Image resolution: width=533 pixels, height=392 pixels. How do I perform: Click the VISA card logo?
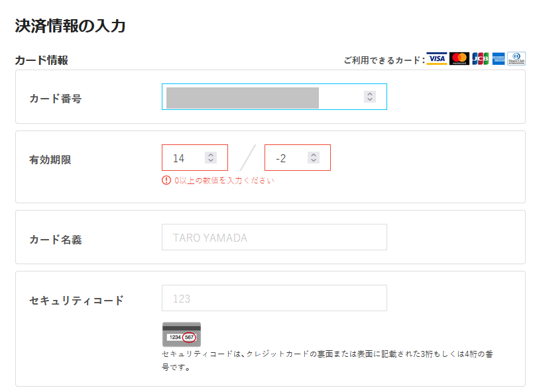pyautogui.click(x=437, y=59)
